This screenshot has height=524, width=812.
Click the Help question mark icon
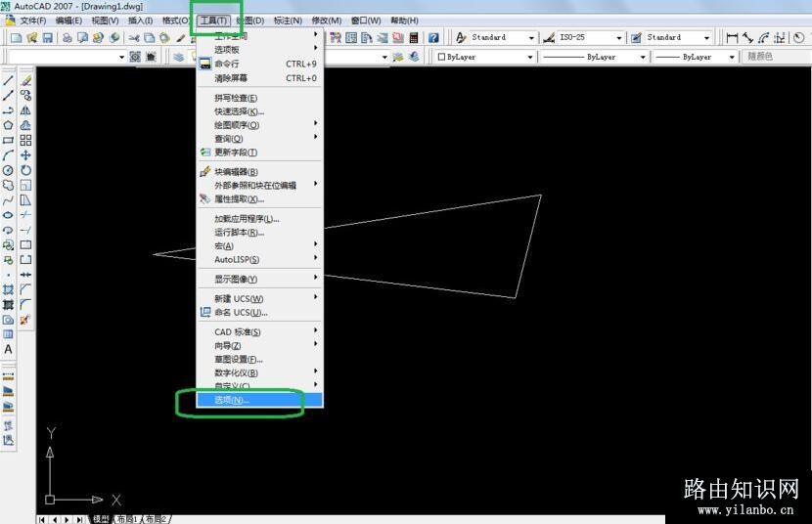coord(433,38)
